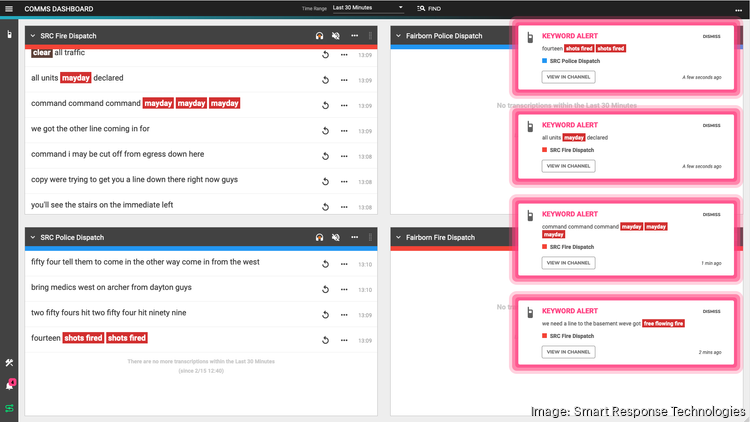Screen dimensions: 750x422
Task: Click the radio icon in left sidebar
Action: [10, 35]
